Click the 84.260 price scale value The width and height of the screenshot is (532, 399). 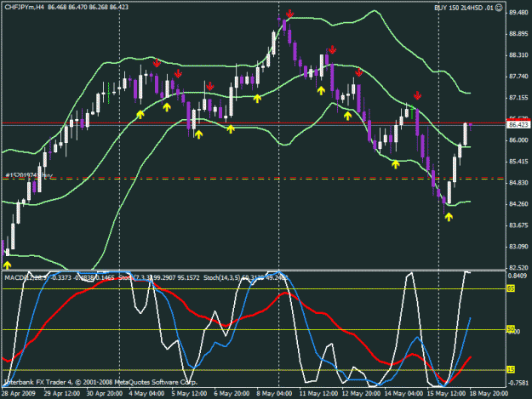(518, 203)
